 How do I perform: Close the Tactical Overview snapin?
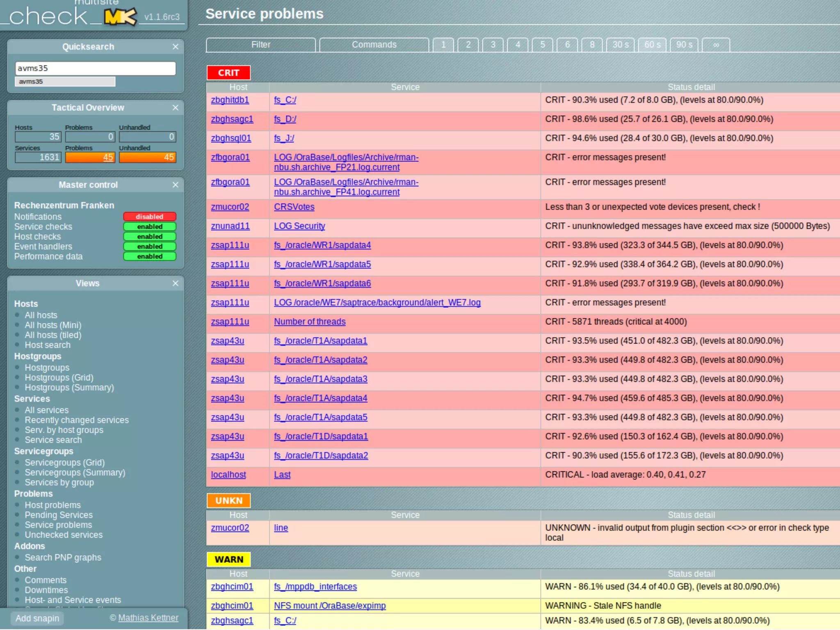(x=175, y=107)
